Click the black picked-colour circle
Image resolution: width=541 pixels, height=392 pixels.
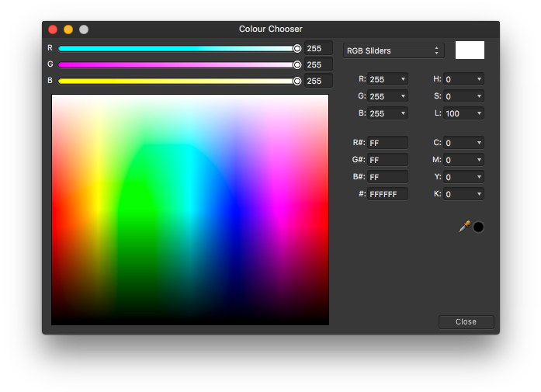[478, 227]
